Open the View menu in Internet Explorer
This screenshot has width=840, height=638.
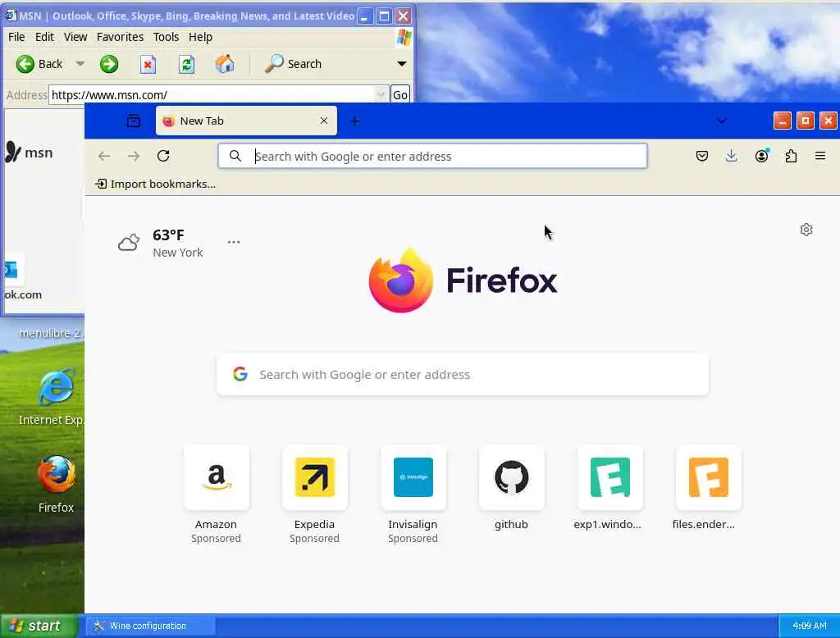coord(75,37)
